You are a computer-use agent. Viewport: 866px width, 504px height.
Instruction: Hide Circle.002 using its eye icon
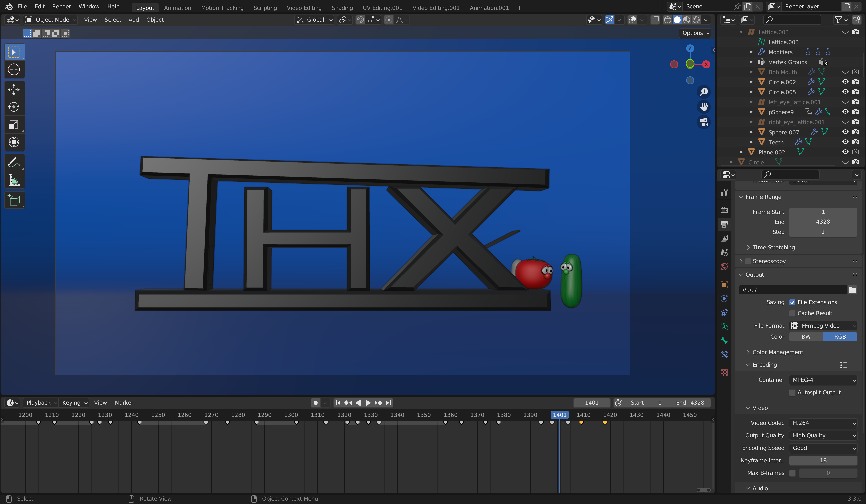pyautogui.click(x=845, y=82)
